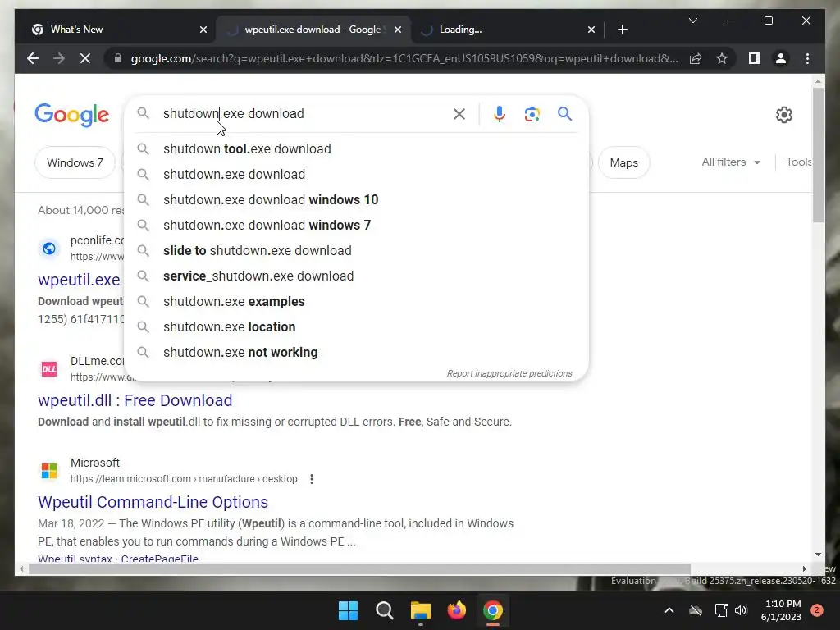Click the Google logo
The width and height of the screenshot is (840, 630).
coord(72,115)
